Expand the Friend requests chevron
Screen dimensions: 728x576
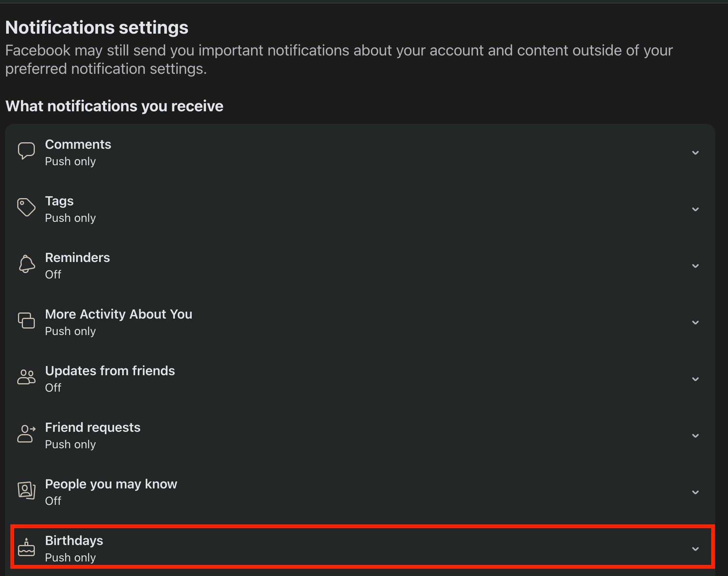pyautogui.click(x=695, y=436)
